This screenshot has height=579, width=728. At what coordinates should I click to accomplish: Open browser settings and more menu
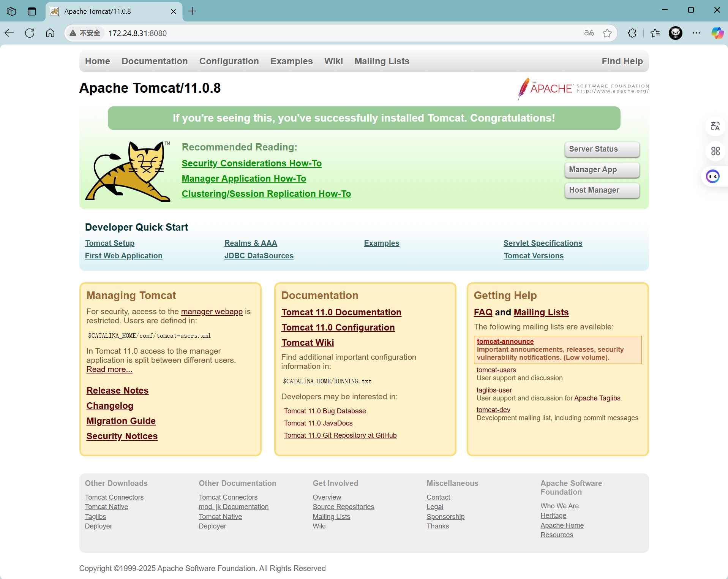coord(696,33)
